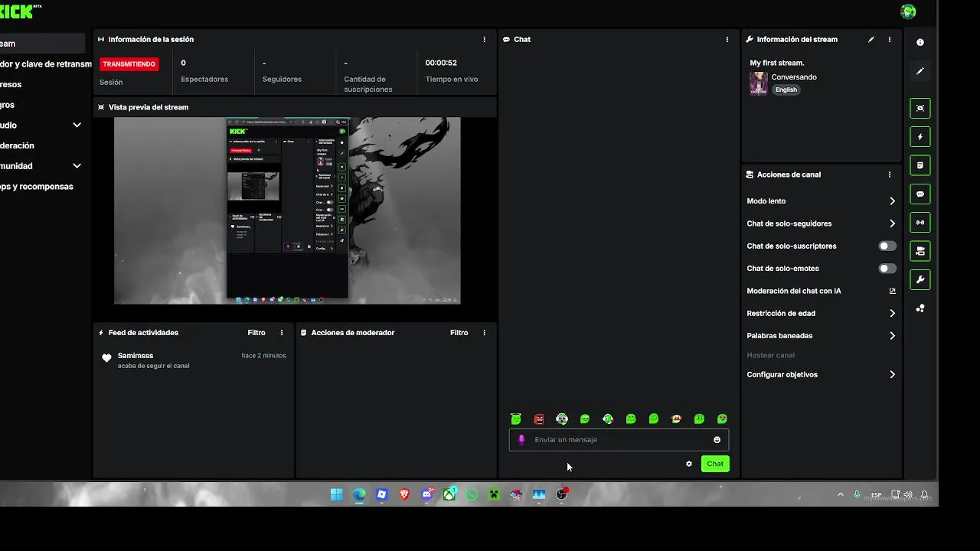The width and height of the screenshot is (980, 551).
Task: Click the Conversando category thumbnail
Action: 758,83
